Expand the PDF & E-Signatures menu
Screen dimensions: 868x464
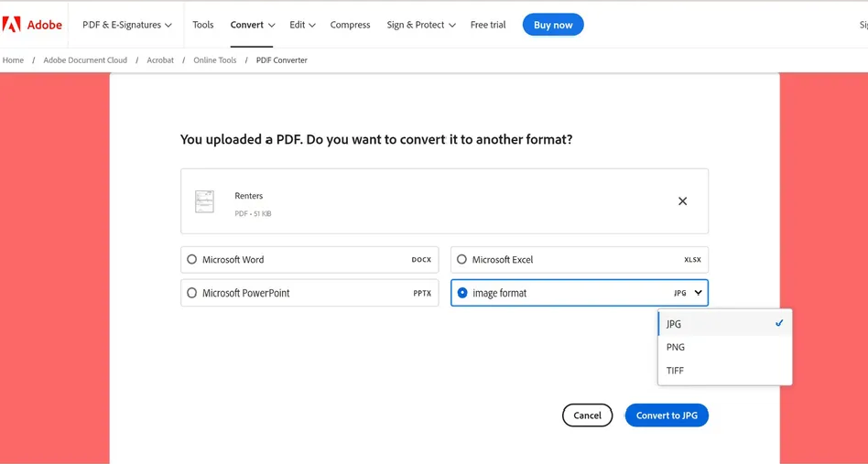pyautogui.click(x=127, y=25)
